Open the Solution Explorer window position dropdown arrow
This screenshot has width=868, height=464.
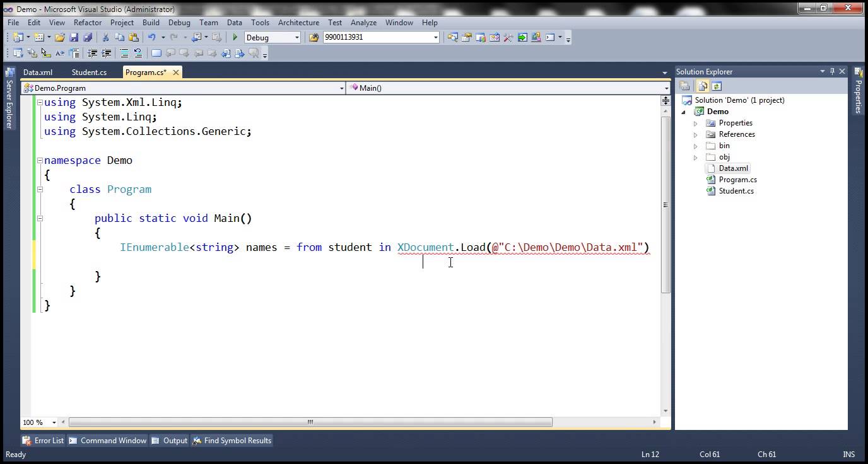point(822,71)
